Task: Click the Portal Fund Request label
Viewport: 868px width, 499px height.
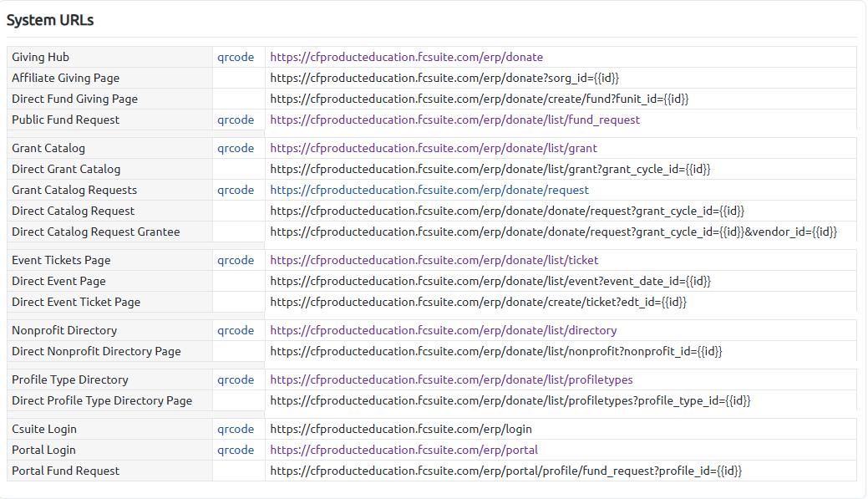Action: click(65, 471)
